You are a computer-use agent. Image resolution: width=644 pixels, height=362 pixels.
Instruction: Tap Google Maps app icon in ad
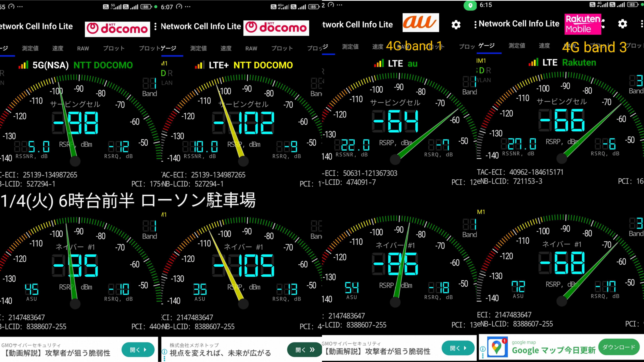[497, 347]
